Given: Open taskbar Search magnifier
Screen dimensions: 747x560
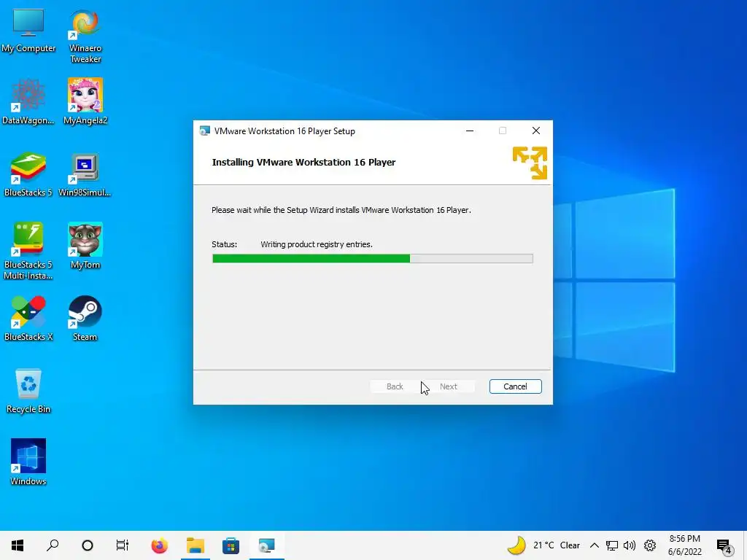Looking at the screenshot, I should (53, 545).
